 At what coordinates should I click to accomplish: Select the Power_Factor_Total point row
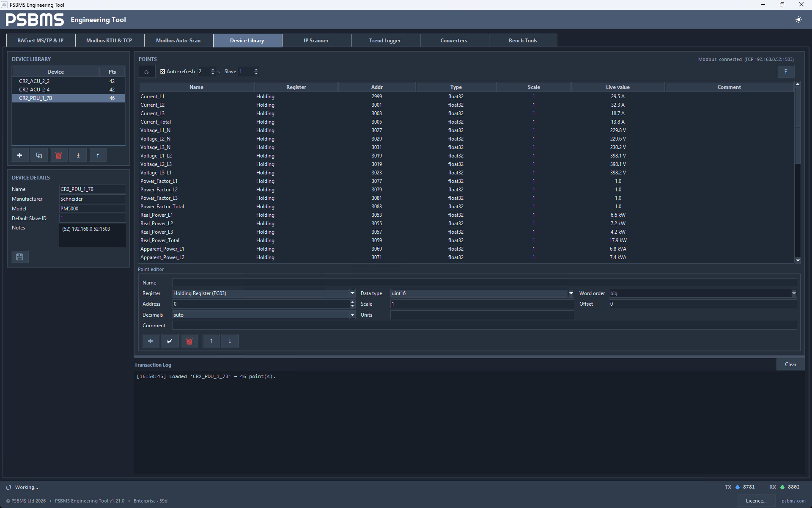click(x=466, y=207)
